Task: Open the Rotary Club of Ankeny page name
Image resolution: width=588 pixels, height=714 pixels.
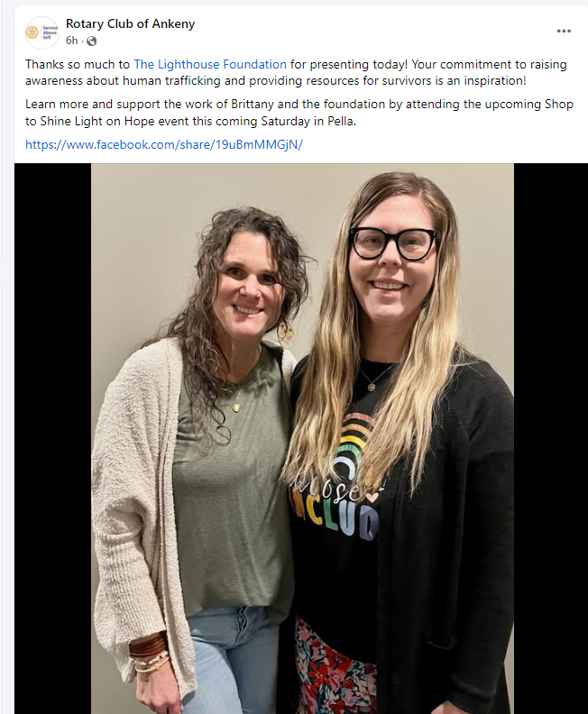Action: 130,23
